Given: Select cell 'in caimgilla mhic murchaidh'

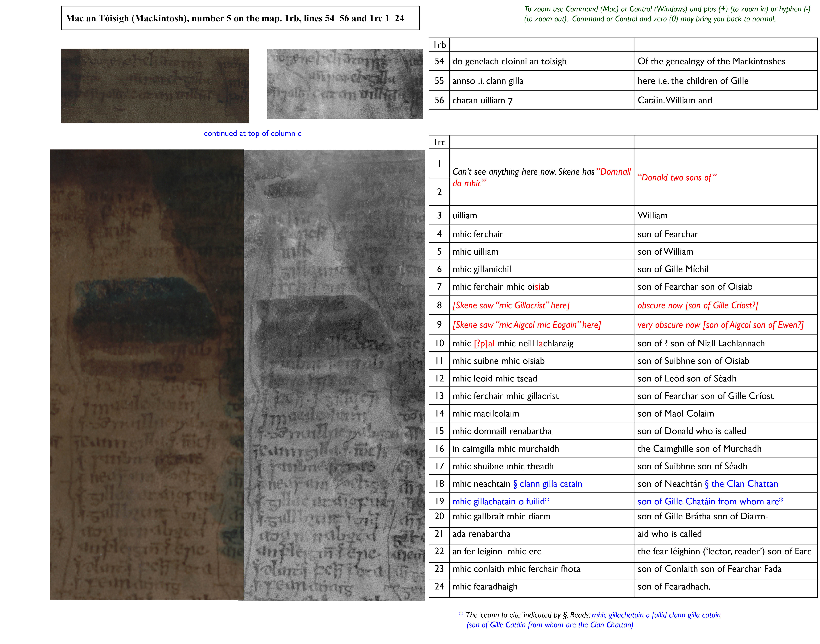Looking at the screenshot, I should [x=542, y=449].
